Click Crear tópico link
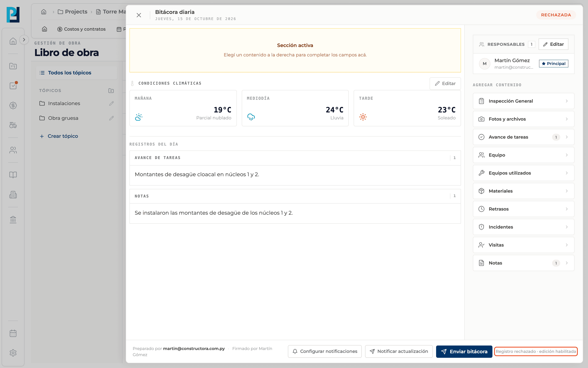The height and width of the screenshot is (368, 588). 59,136
